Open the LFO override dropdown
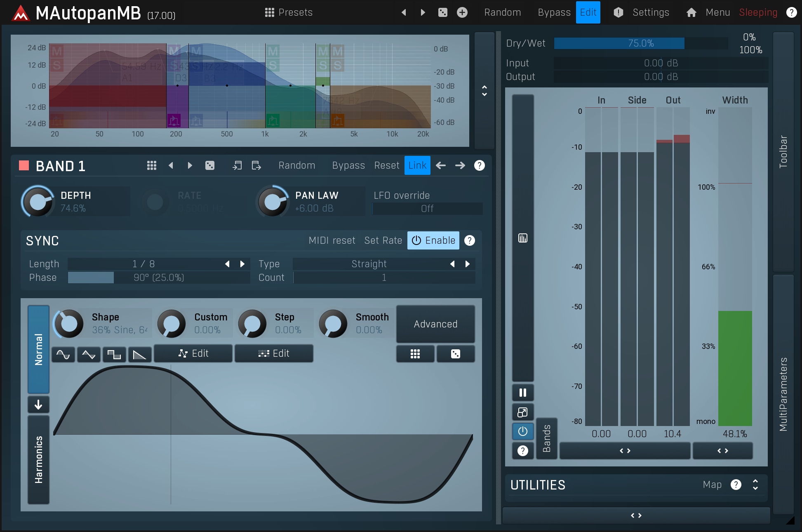 pos(427,209)
